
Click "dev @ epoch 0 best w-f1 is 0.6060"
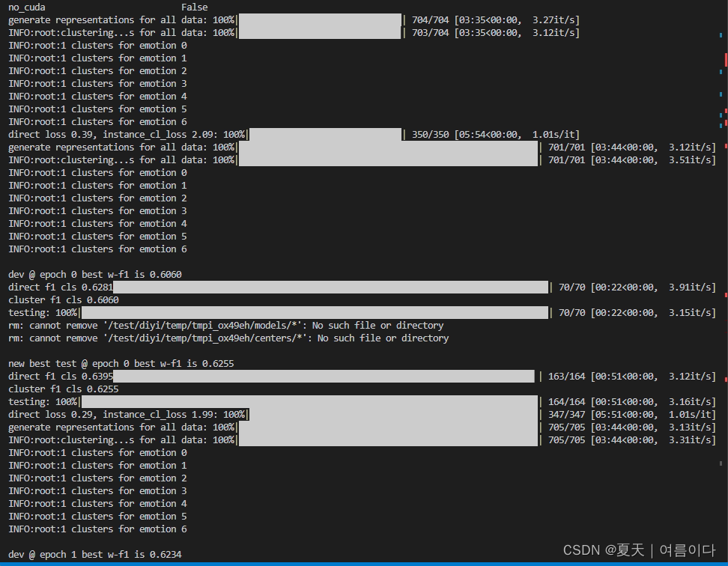[x=94, y=275]
